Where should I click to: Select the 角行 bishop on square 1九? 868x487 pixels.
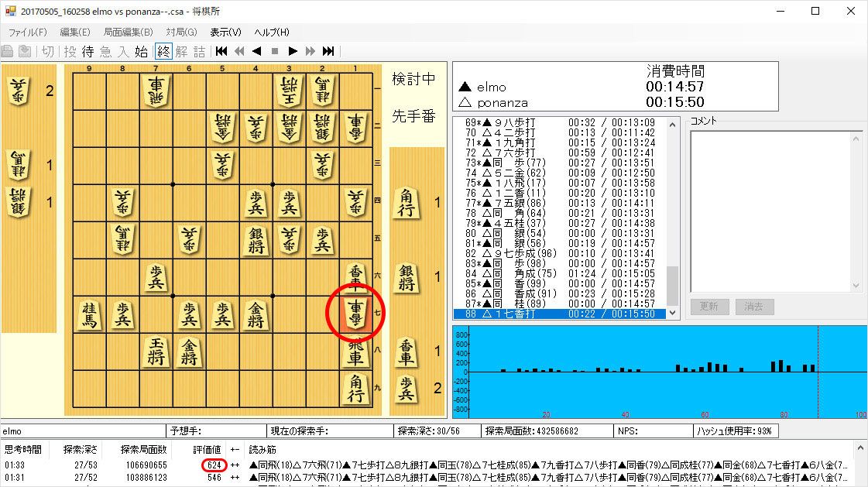click(x=355, y=389)
